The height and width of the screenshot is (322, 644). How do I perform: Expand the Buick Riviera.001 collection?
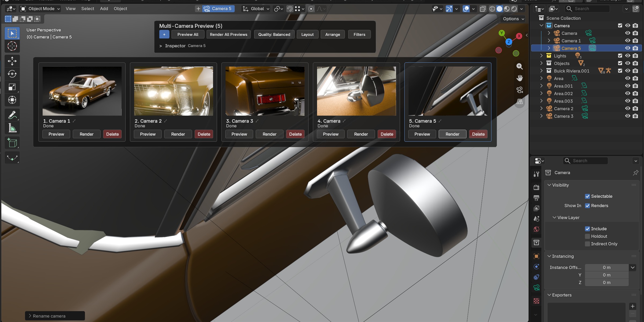point(541,71)
